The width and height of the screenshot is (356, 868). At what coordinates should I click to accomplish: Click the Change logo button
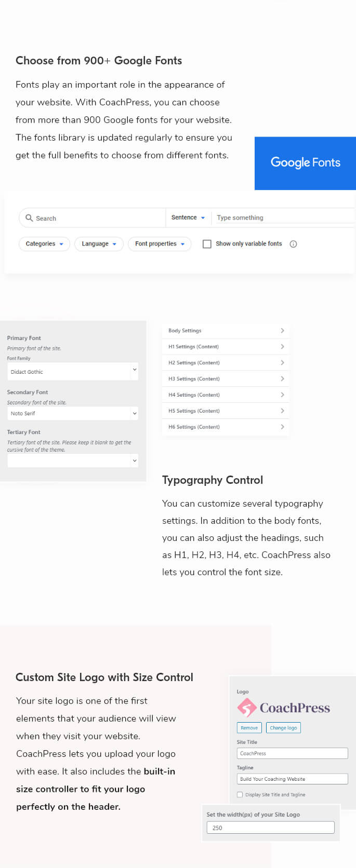283,728
